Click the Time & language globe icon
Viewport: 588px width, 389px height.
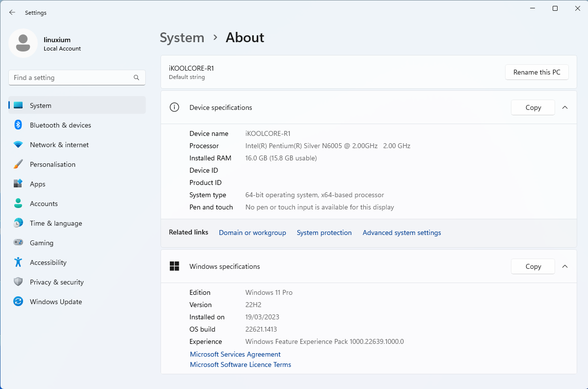click(x=18, y=223)
